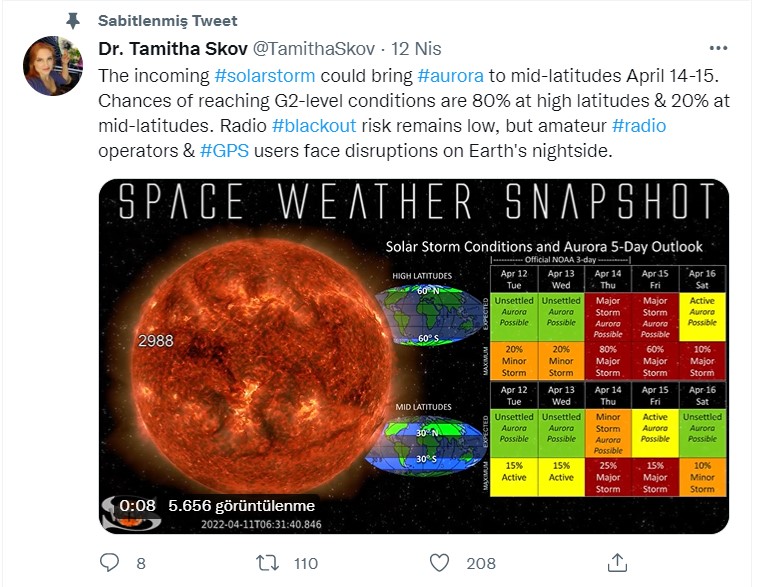The image size is (768, 587).
Task: Click the 208 likes count
Action: (481, 563)
